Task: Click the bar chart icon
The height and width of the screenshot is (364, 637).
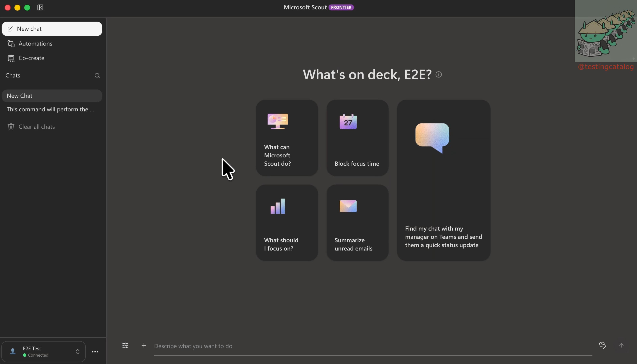Action: pyautogui.click(x=278, y=206)
